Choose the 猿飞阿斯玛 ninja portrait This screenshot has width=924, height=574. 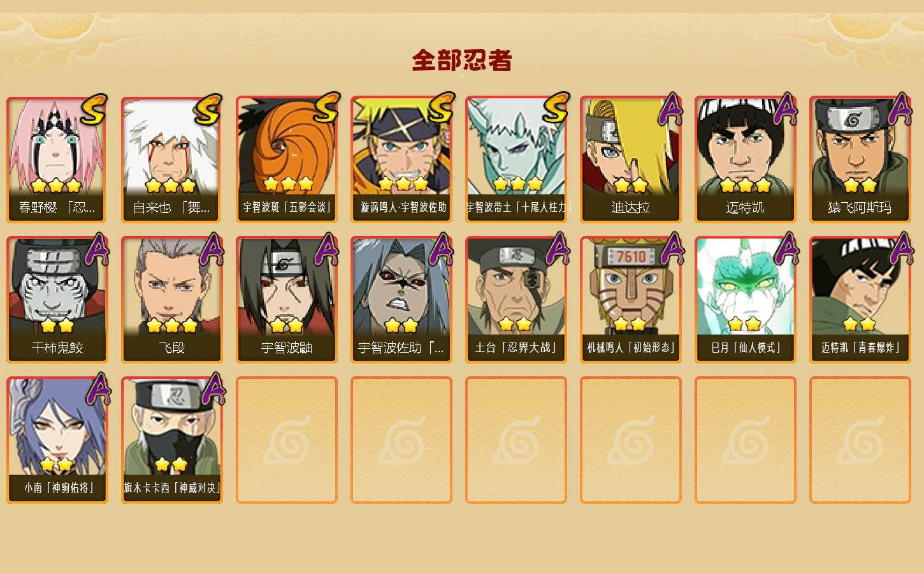(860, 159)
